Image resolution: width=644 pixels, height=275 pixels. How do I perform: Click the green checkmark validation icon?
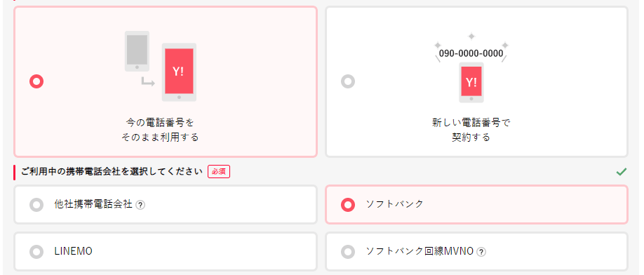[622, 172]
